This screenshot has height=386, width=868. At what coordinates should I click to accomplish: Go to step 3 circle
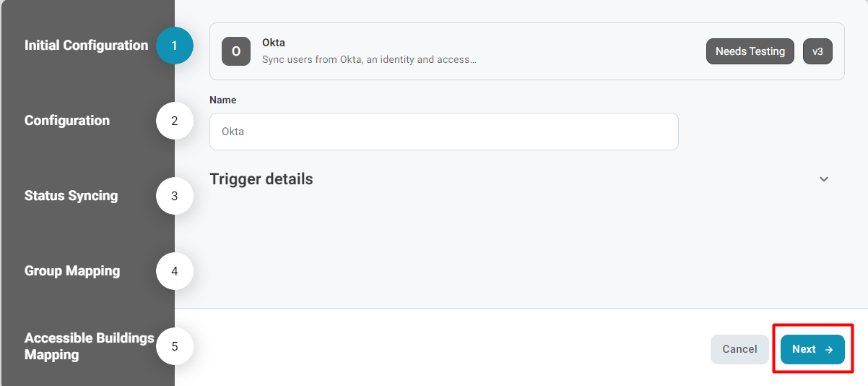pos(175,196)
